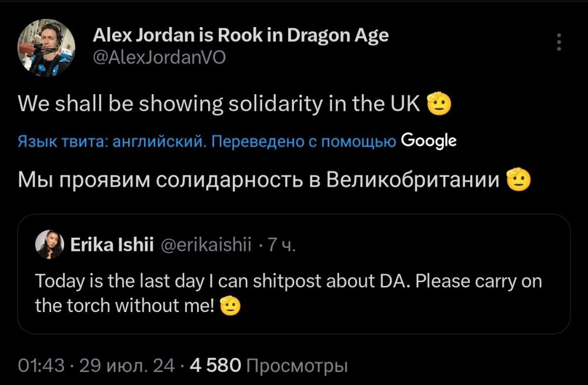Viewport: 588px width, 385px height.
Task: Click the saluting face emoji in the tweet
Action: (440, 103)
